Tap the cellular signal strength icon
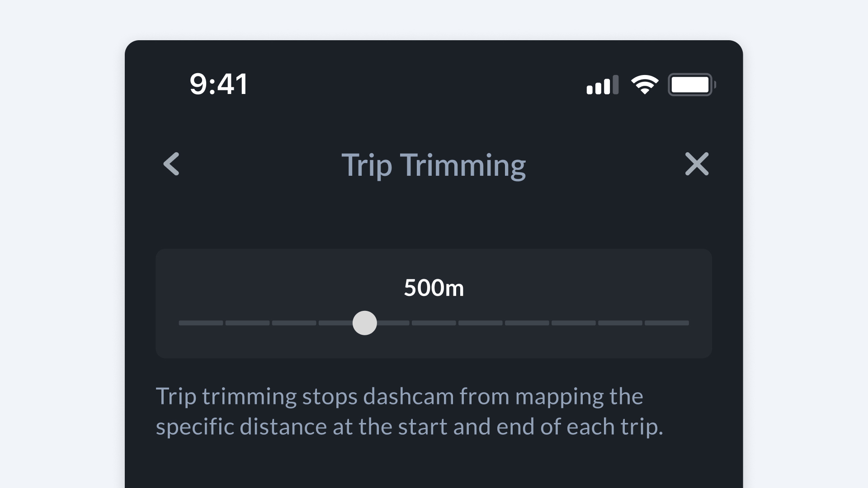 (x=602, y=85)
